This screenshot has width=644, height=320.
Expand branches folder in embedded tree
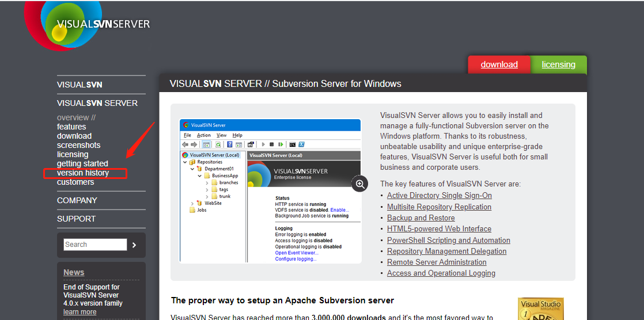[207, 183]
